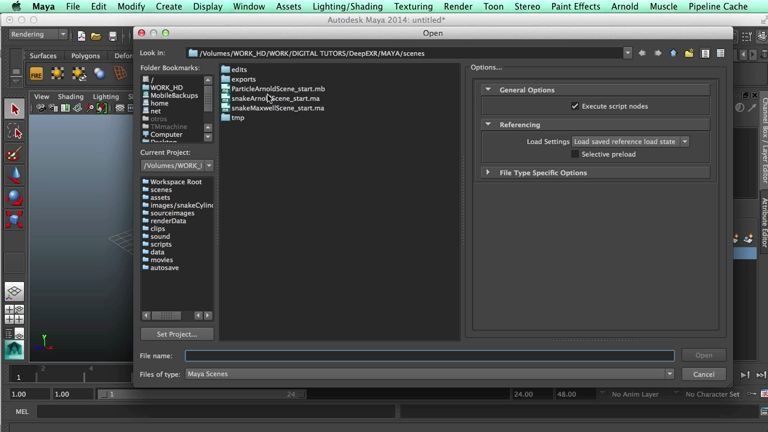The width and height of the screenshot is (768, 432).
Task: Click Maya logo icon at toolbox bottom
Action: tap(14, 350)
